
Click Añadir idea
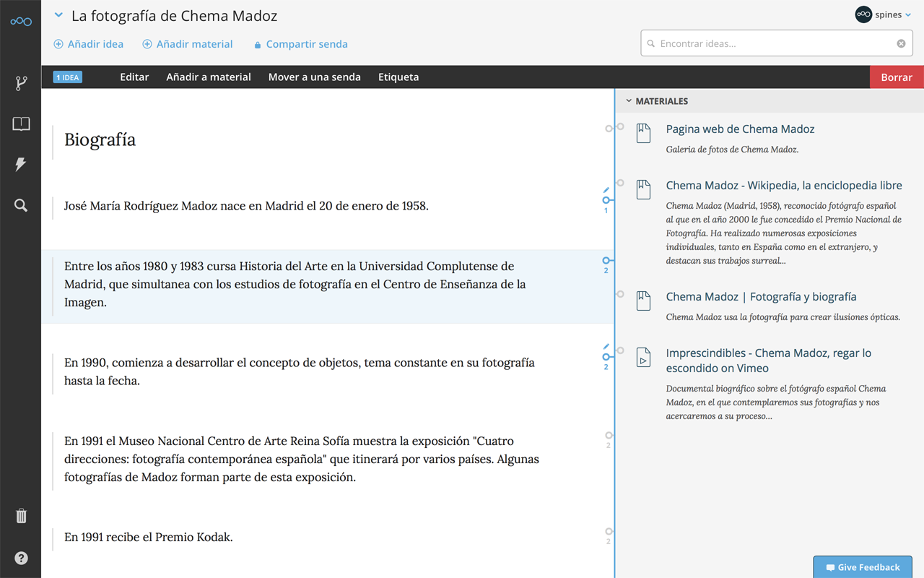pos(89,44)
